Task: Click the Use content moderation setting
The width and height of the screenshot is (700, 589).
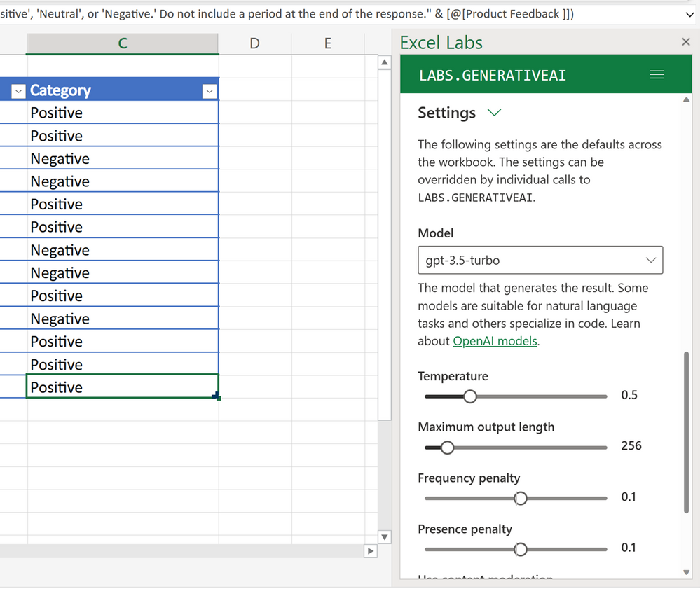Action: (486, 578)
